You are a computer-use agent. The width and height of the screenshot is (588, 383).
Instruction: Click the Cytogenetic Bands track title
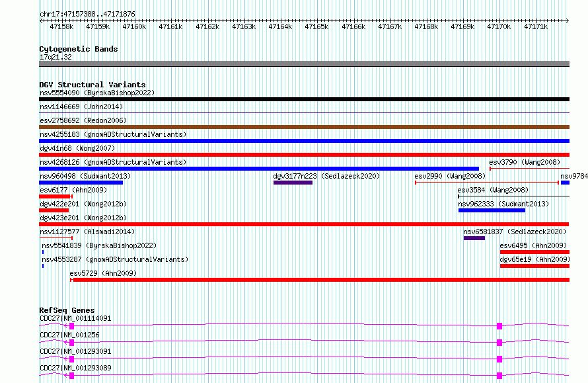pyautogui.click(x=79, y=49)
